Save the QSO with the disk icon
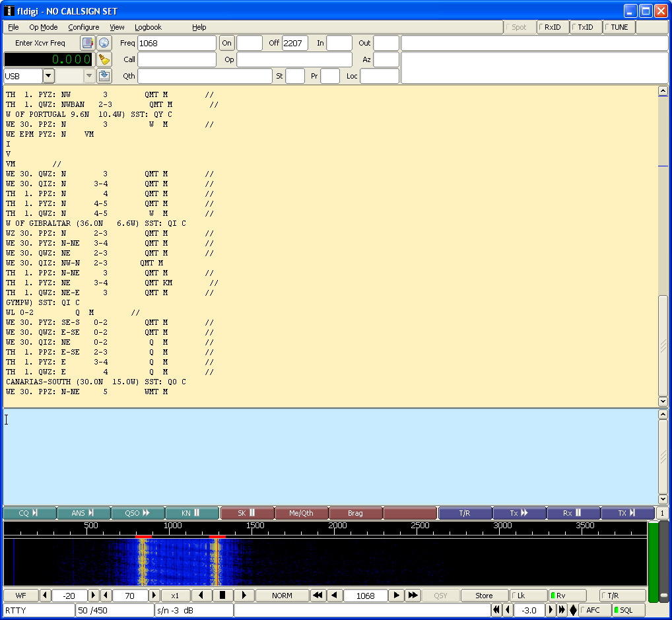This screenshot has width=672, height=620. pyautogui.click(x=104, y=76)
